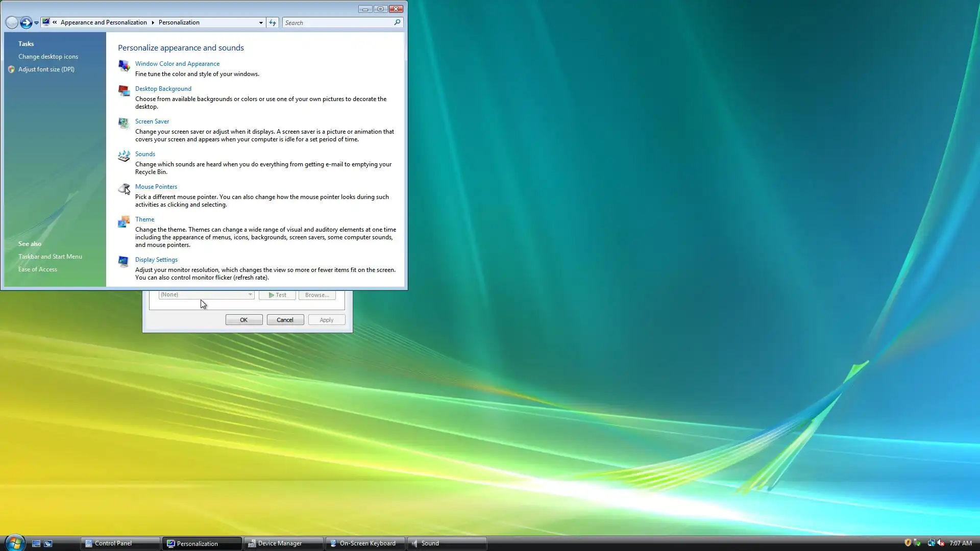Image resolution: width=980 pixels, height=551 pixels.
Task: Click the Display Settings monitor icon
Action: (x=124, y=262)
